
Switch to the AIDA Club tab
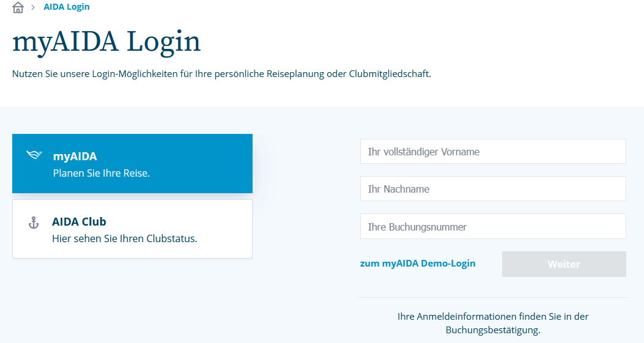(x=132, y=229)
